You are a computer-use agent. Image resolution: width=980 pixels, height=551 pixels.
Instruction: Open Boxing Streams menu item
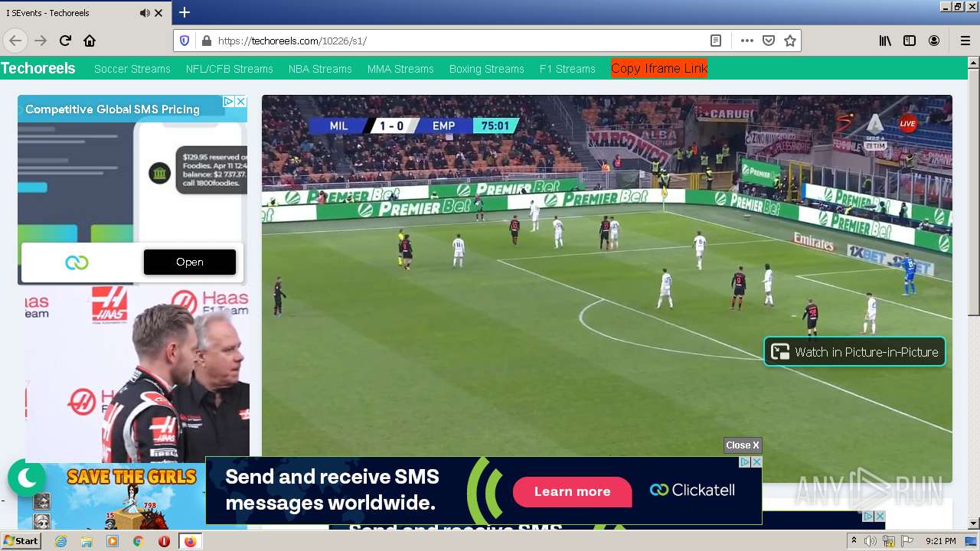click(487, 69)
